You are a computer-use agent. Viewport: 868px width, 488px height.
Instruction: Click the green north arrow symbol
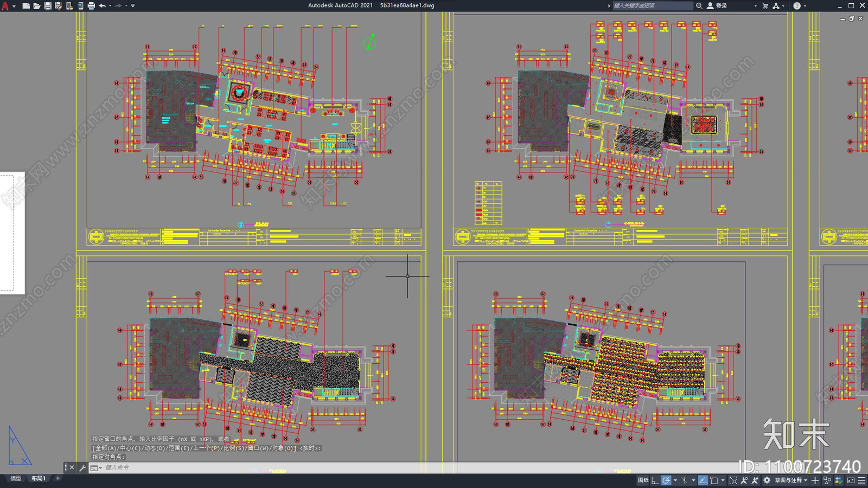coord(370,42)
